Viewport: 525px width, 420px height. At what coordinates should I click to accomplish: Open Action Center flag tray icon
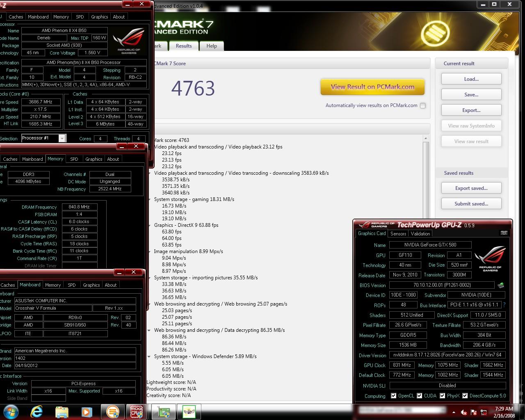click(474, 412)
